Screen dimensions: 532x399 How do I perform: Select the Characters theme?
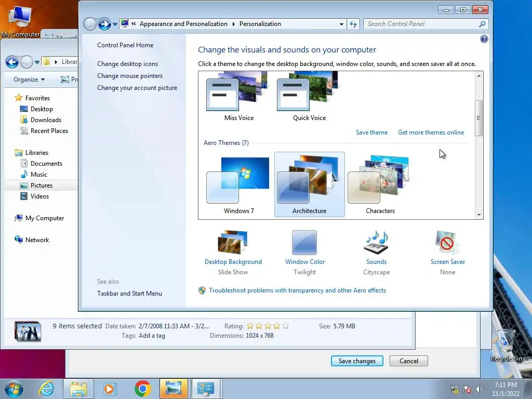click(x=380, y=184)
